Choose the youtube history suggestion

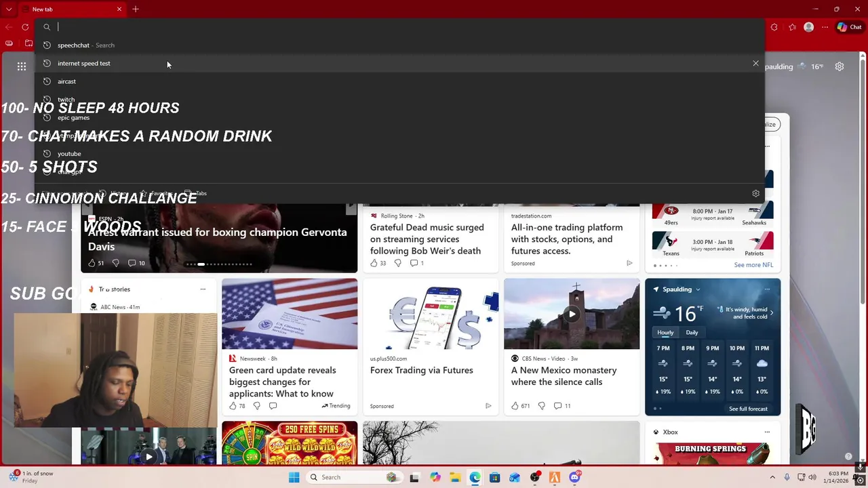coord(400,154)
